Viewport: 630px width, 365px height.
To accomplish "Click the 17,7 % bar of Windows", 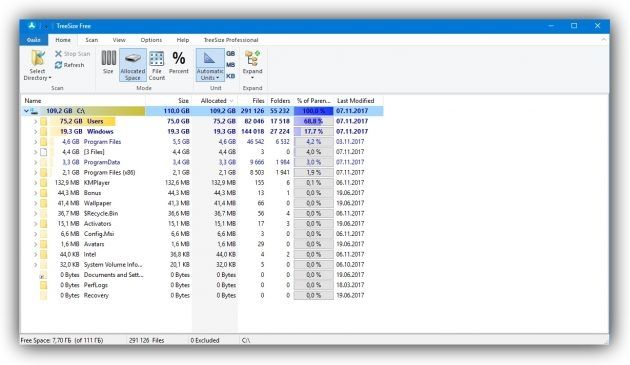I will (x=313, y=131).
